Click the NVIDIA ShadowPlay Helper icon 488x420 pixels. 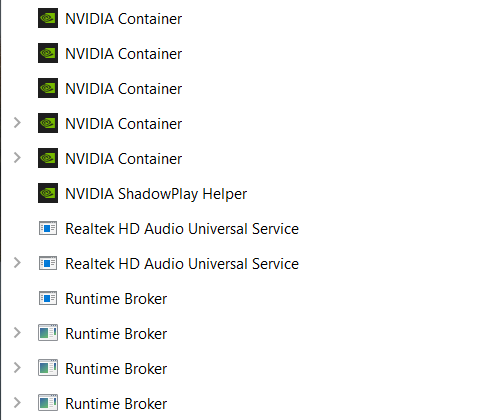pyautogui.click(x=48, y=193)
